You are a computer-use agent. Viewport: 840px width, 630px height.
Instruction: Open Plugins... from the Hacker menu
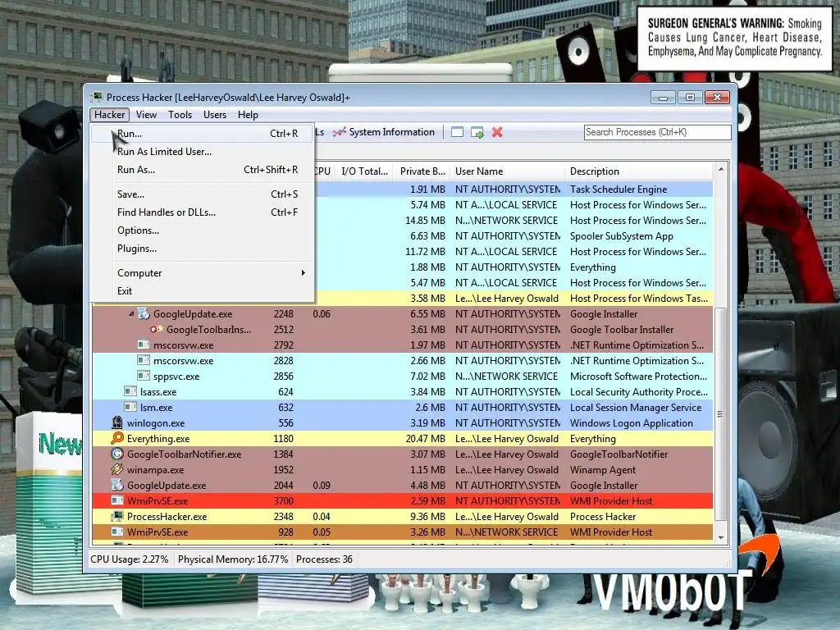[x=203, y=249]
